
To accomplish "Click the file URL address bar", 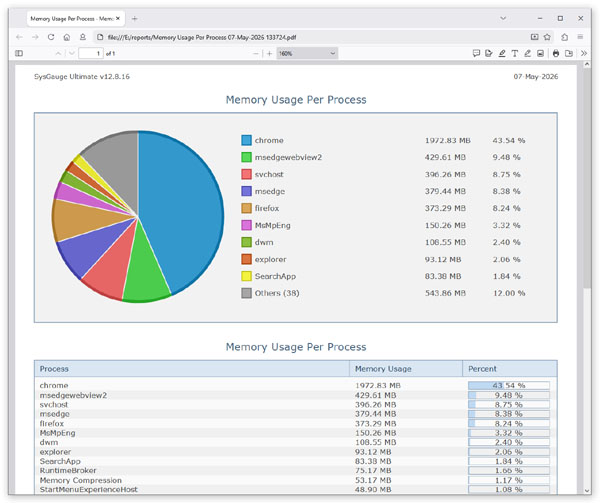I will (x=310, y=37).
